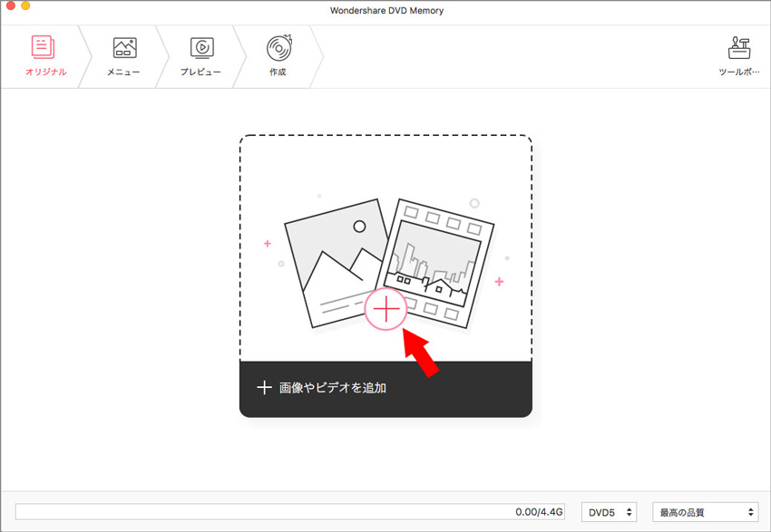The height and width of the screenshot is (532, 771).
Task: Open the 最高の品質 quality dropdown
Action: [706, 512]
